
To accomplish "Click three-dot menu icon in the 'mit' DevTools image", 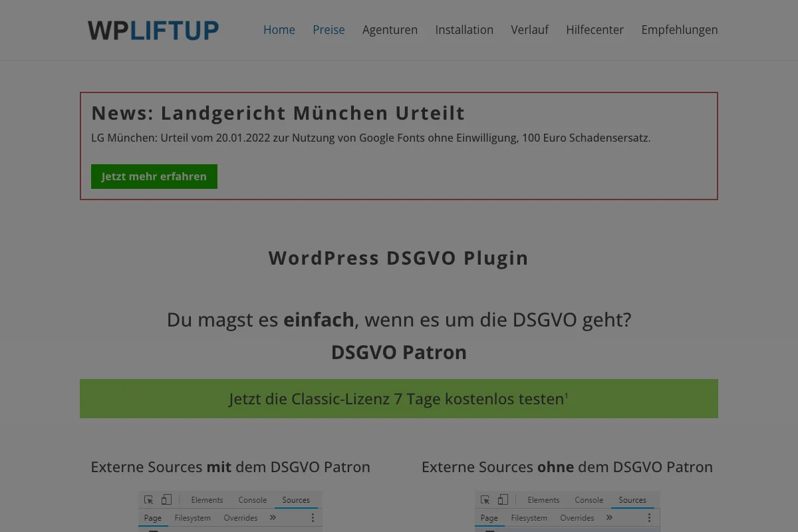I will 313,517.
